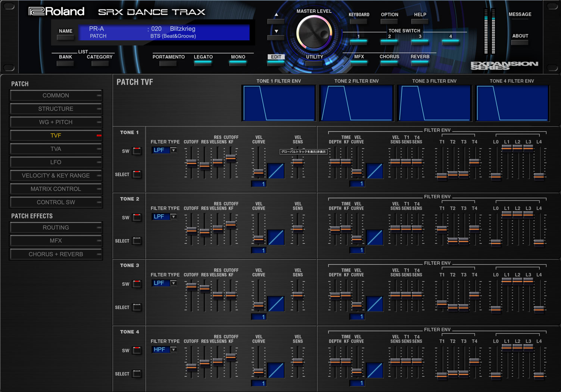Screen dimensions: 561x392
Task: Switch to the TVA patch page
Action: 56,149
